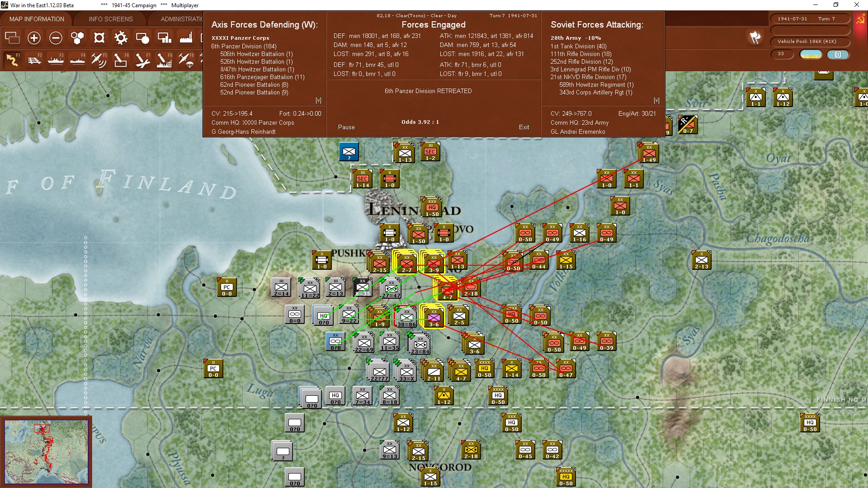
Task: Open the Map Information tab
Action: [37, 19]
